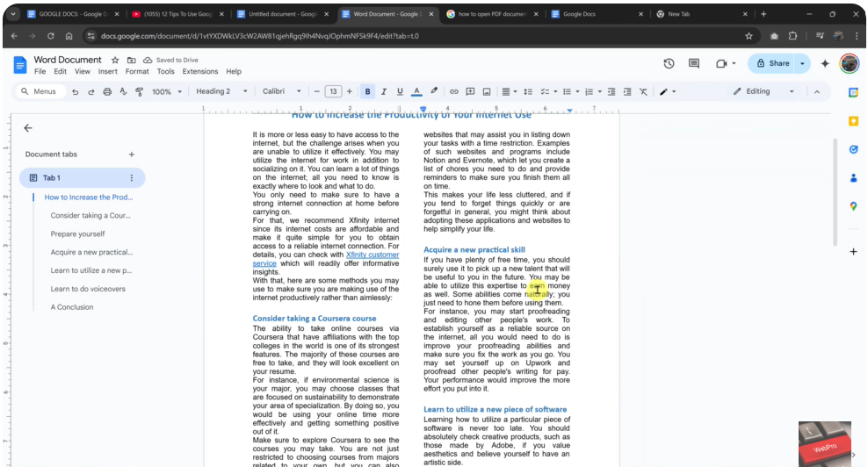The image size is (868, 467).
Task: Open line and paragraph spacing options
Action: 528,92
